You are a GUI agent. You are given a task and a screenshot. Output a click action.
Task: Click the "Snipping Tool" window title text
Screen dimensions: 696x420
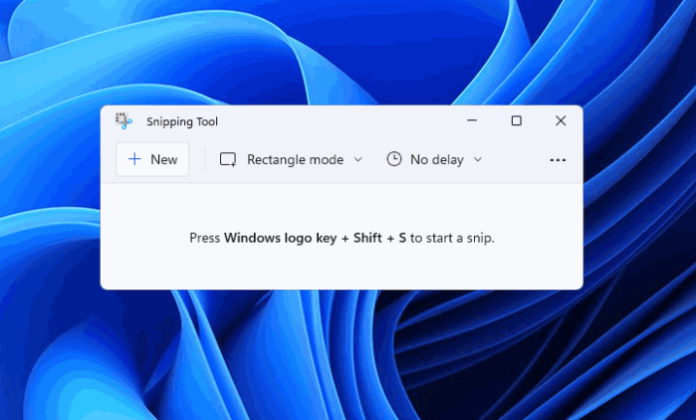click(182, 122)
